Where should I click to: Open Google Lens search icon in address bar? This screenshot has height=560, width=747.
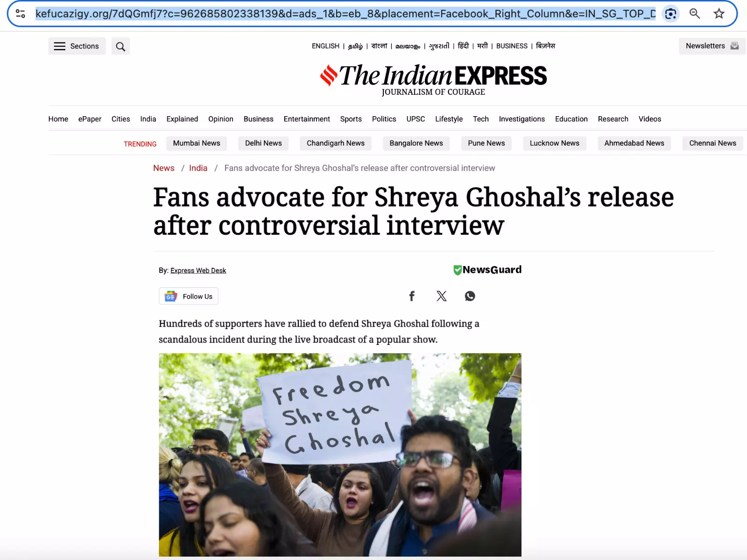pyautogui.click(x=670, y=14)
